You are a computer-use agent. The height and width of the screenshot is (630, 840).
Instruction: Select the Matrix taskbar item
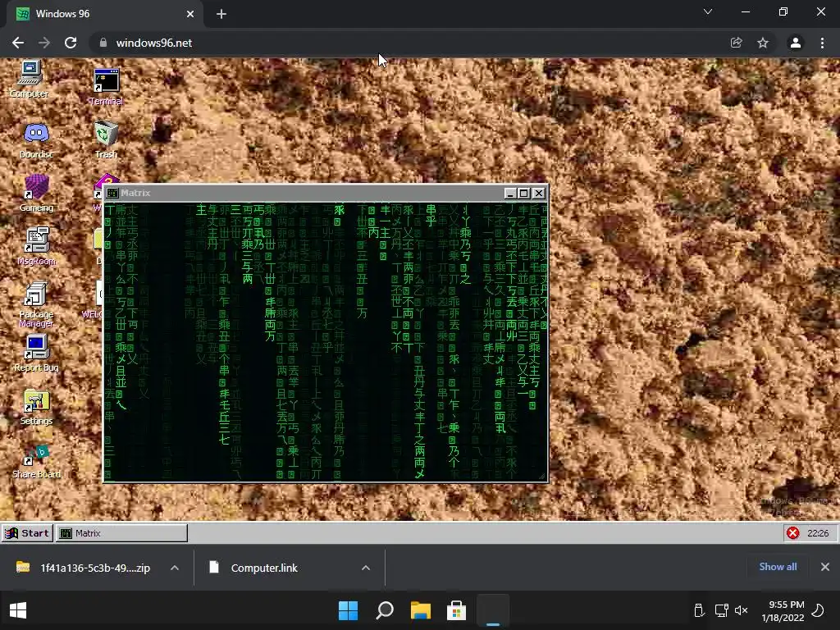(121, 533)
